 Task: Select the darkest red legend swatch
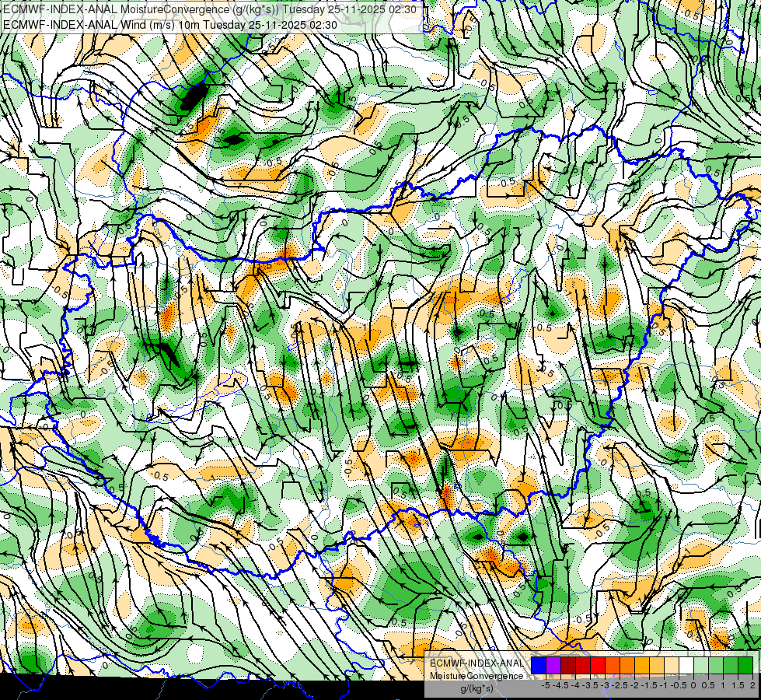568,665
